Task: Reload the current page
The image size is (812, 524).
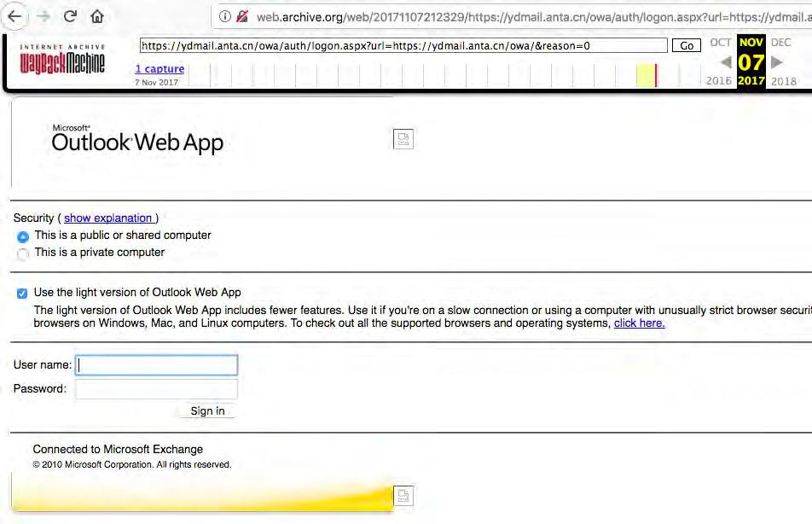Action: (70, 16)
